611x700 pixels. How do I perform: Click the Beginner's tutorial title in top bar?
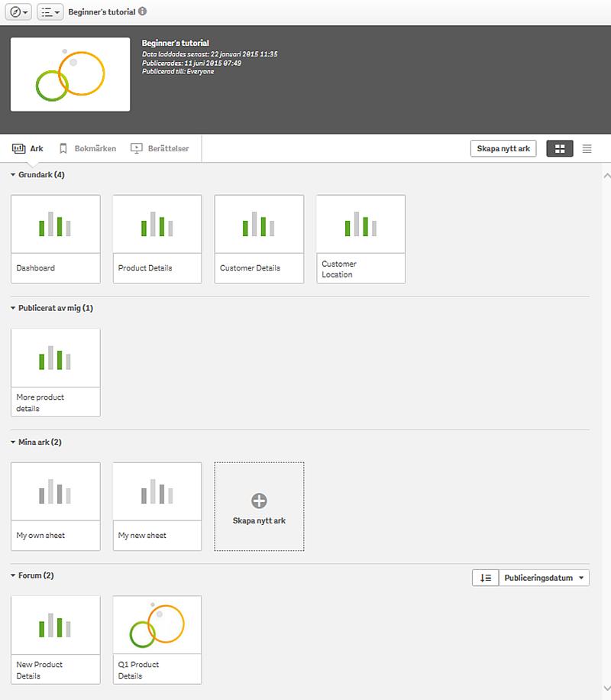[102, 12]
